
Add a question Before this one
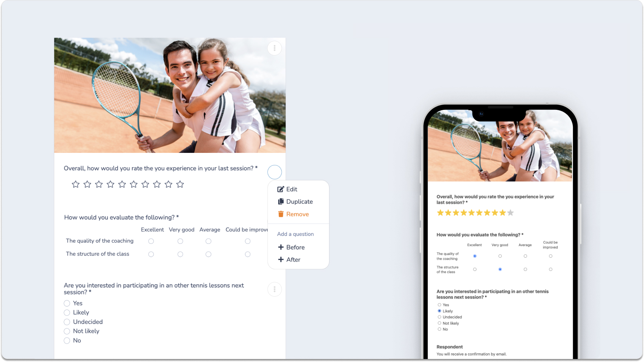point(291,248)
